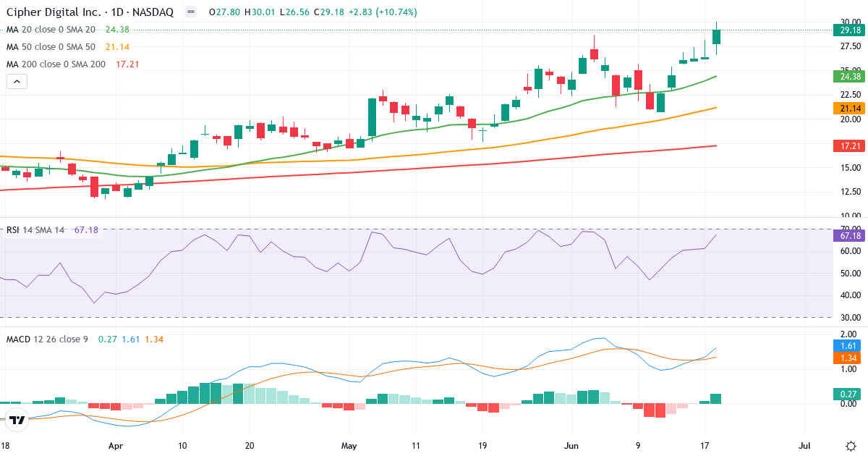Click the Cipher Digital Inc. symbol title
The image size is (868, 456).
91,12
